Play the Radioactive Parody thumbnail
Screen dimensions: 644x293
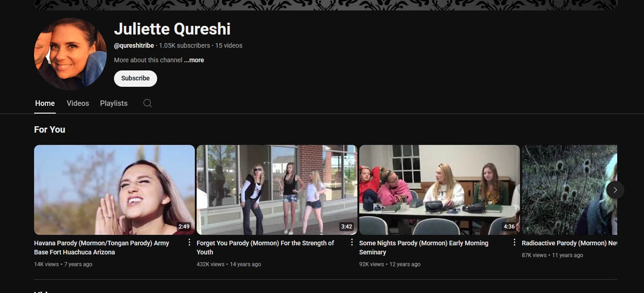(570, 190)
